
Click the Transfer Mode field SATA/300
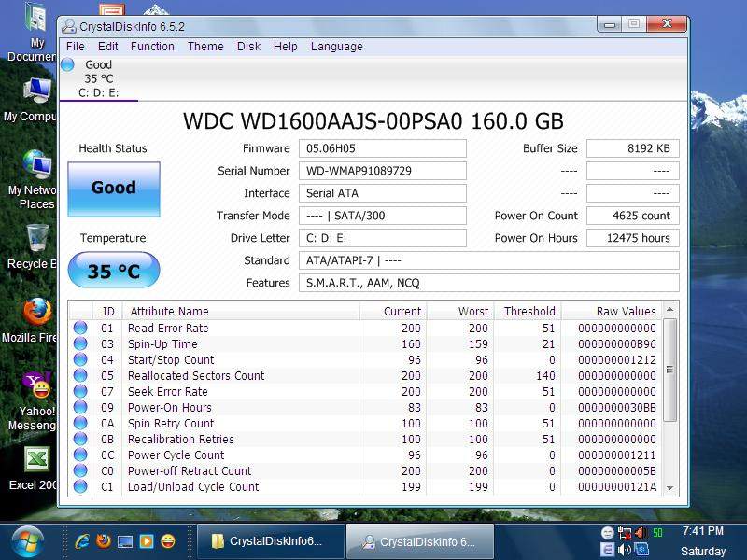pos(383,216)
